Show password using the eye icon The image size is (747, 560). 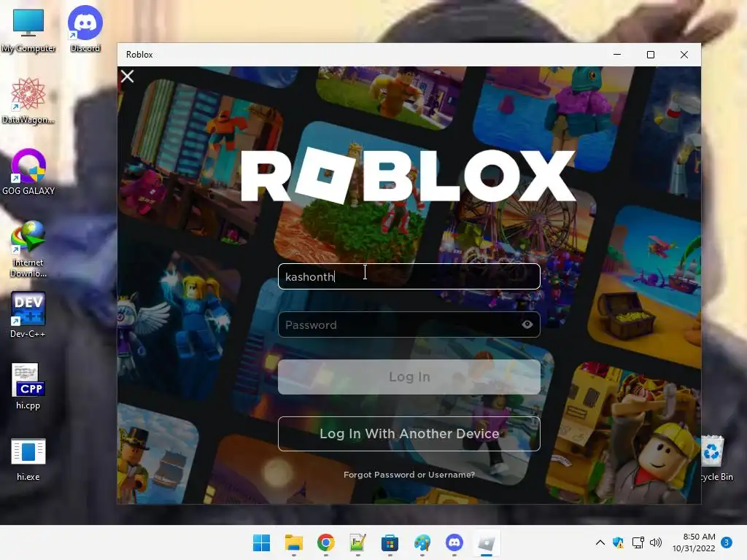527,324
